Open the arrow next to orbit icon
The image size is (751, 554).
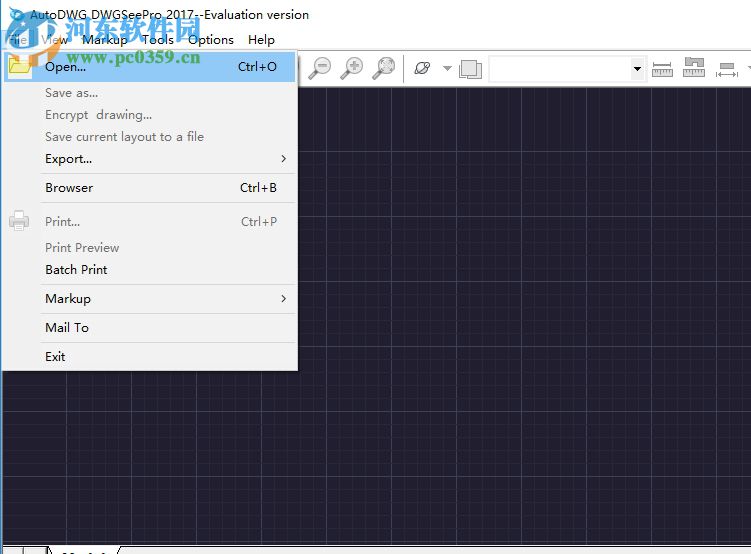[447, 68]
